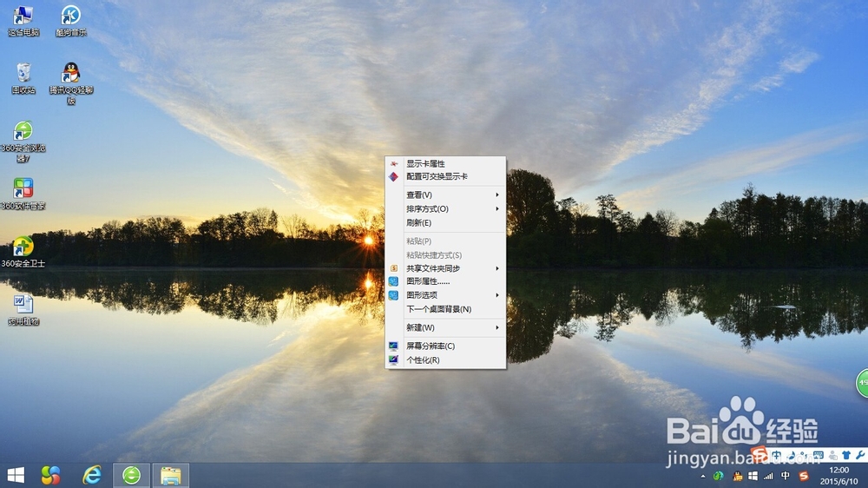This screenshot has height=488, width=868.
Task: Open 这台电脑 desktop icon
Action: tap(23, 21)
